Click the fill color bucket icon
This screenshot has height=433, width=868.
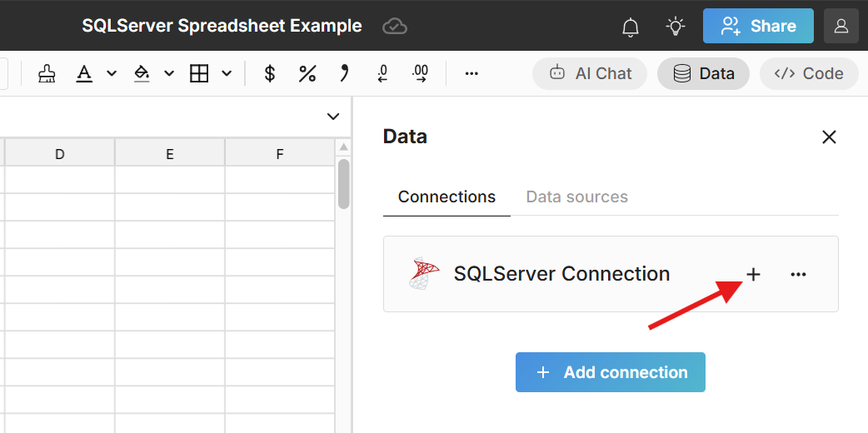pyautogui.click(x=142, y=74)
